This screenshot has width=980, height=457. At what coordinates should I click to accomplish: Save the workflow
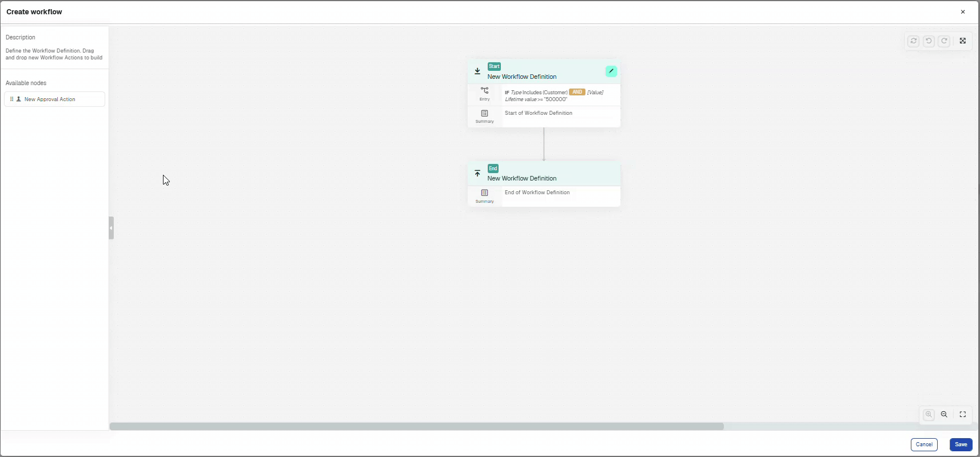pyautogui.click(x=961, y=444)
